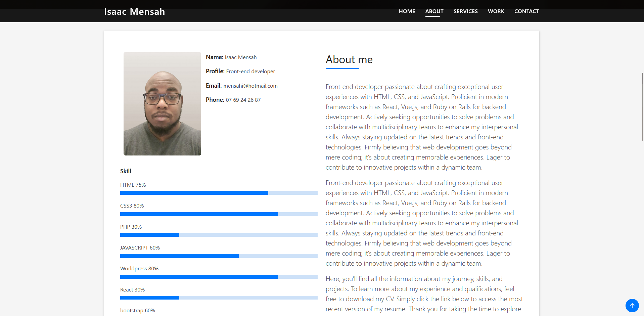
Task: Click the Skill heading
Action: pos(126,171)
